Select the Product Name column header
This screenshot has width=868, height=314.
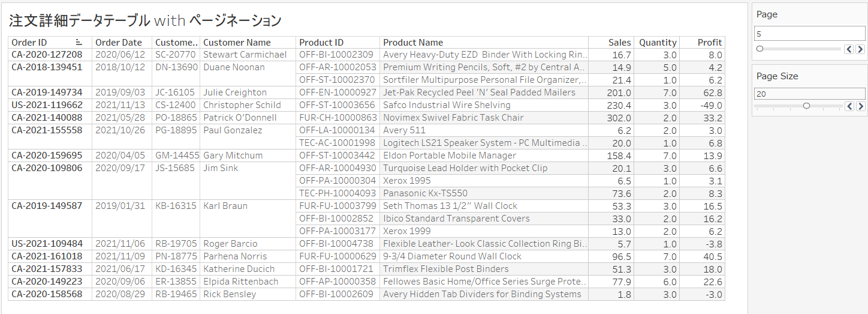point(413,43)
